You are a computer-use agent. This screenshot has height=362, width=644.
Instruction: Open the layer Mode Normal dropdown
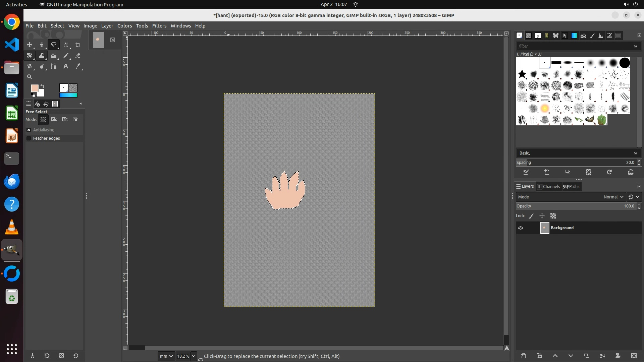[613, 197]
